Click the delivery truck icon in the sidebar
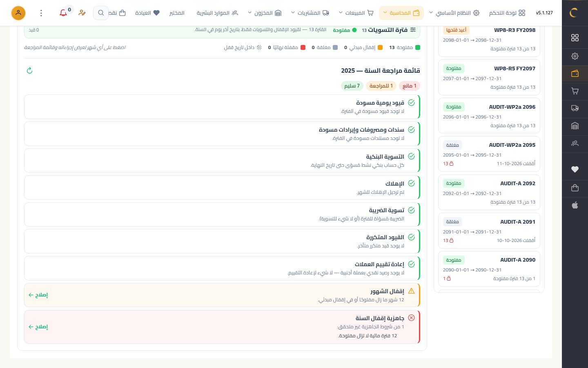 (x=575, y=108)
